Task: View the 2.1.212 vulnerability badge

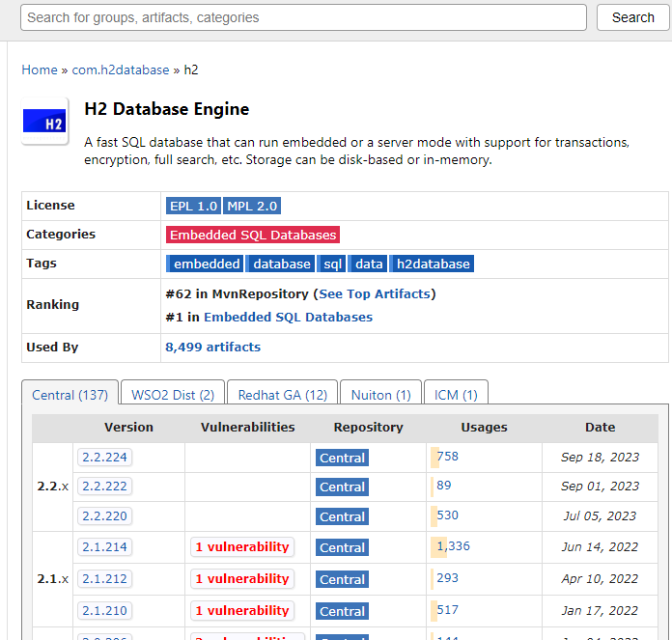Action: tap(242, 579)
